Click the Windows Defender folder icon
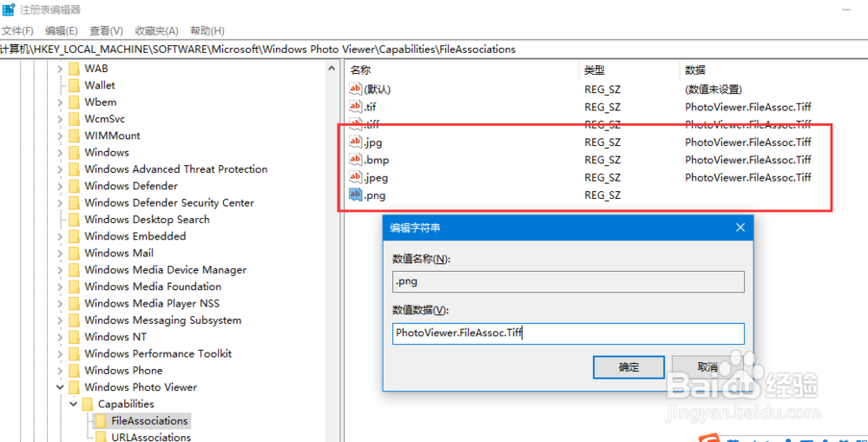Image resolution: width=868 pixels, height=442 pixels. [x=74, y=186]
